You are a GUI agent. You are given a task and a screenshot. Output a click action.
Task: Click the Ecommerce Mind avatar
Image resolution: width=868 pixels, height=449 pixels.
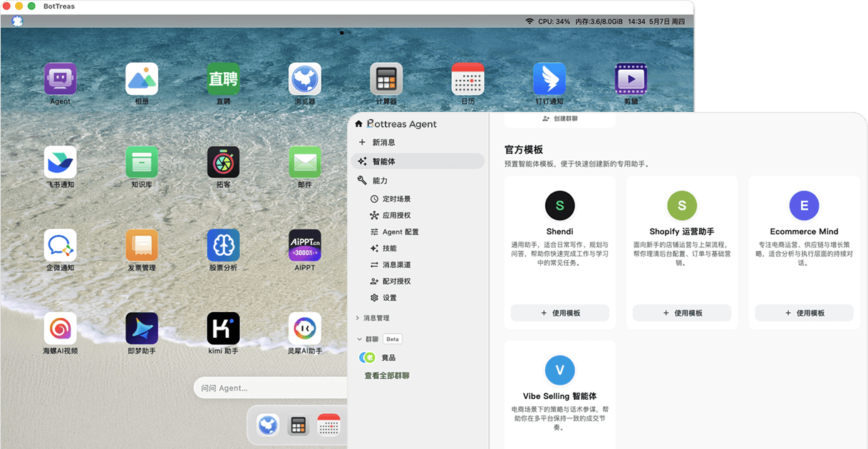[804, 205]
